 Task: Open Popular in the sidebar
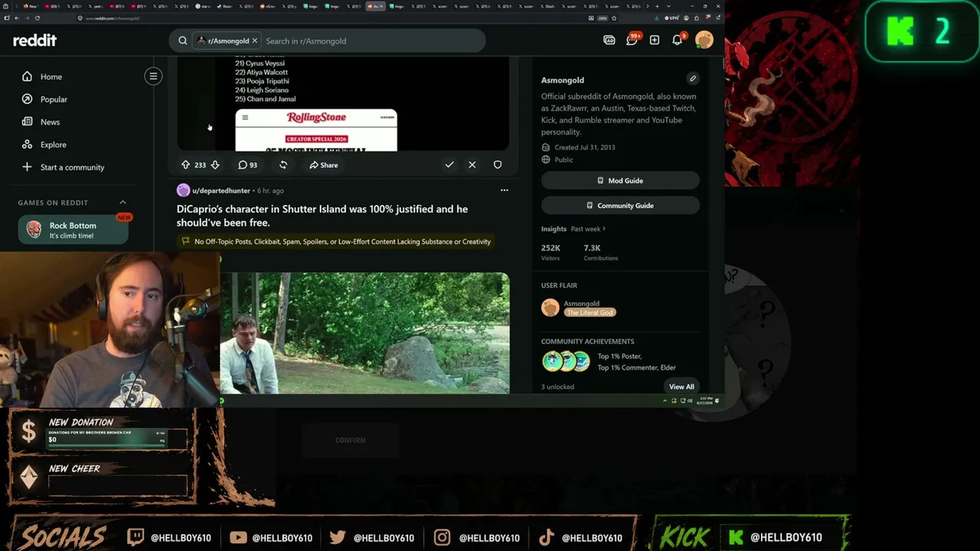(x=54, y=99)
